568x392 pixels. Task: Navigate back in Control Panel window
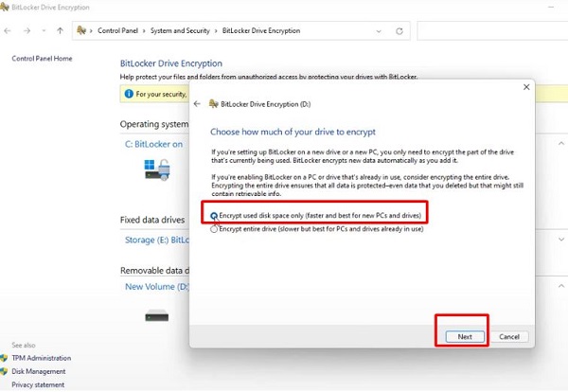(x=8, y=31)
